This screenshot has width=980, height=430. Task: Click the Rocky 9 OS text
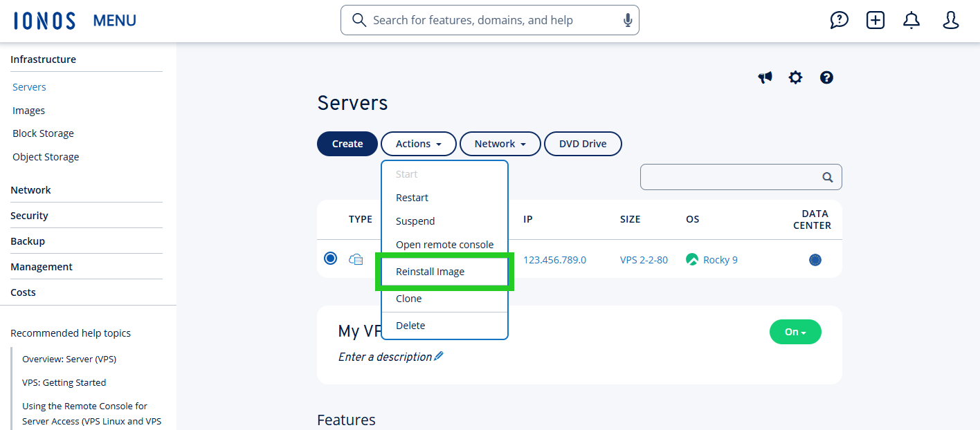click(720, 260)
